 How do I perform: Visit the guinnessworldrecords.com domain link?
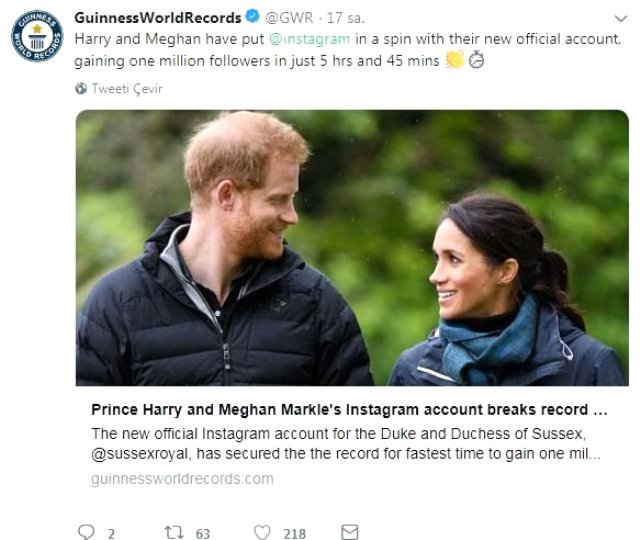(181, 478)
